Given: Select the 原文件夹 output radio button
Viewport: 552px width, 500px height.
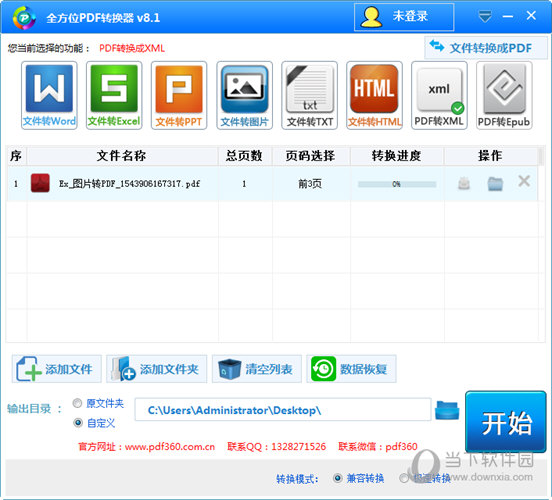Looking at the screenshot, I should [77, 403].
